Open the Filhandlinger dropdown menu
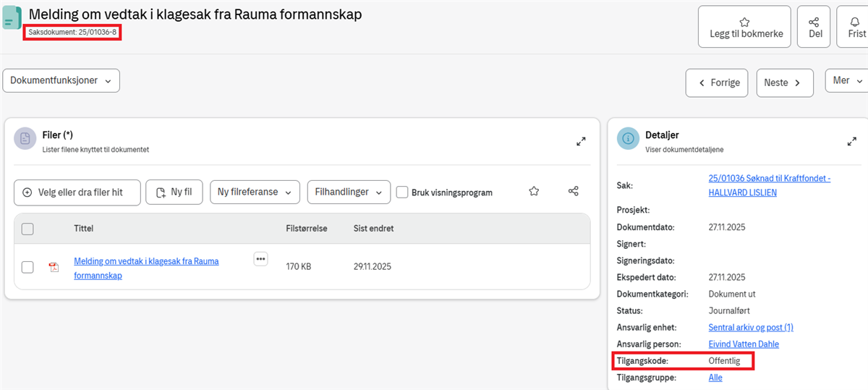The image size is (868, 390). [349, 192]
